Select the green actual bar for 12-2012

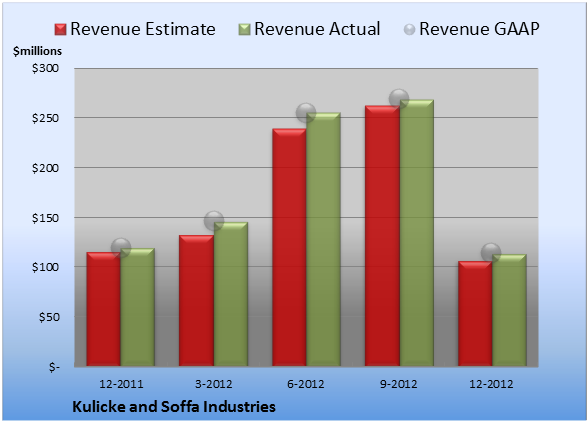point(509,310)
